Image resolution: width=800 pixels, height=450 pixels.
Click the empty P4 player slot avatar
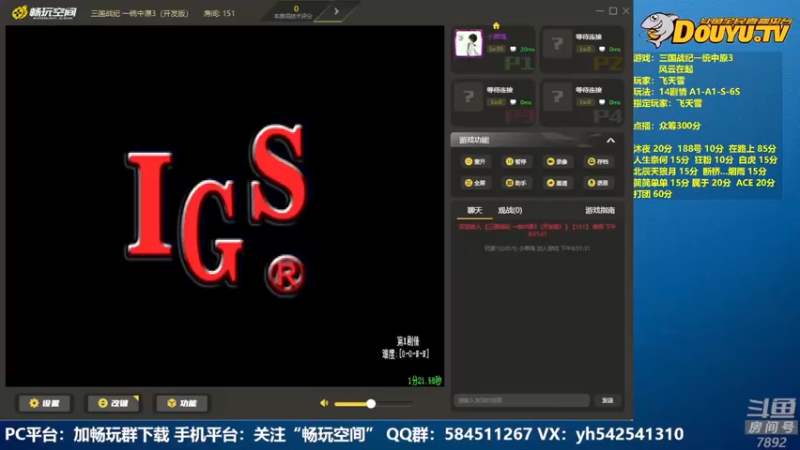pyautogui.click(x=557, y=97)
